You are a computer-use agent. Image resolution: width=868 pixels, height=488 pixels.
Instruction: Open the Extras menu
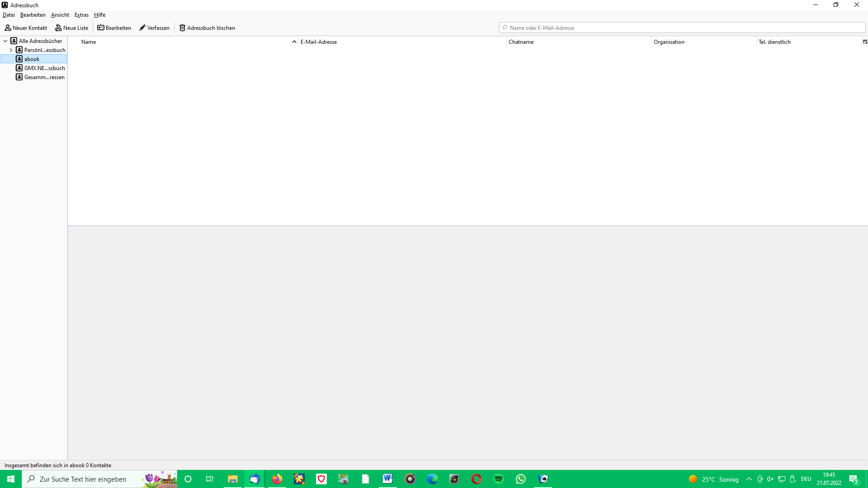[x=81, y=15]
